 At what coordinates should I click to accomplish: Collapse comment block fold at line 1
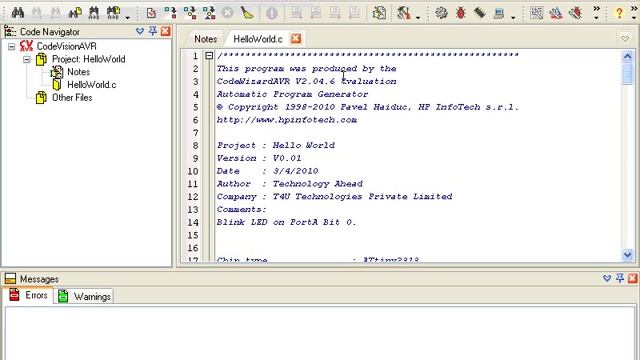[209, 56]
